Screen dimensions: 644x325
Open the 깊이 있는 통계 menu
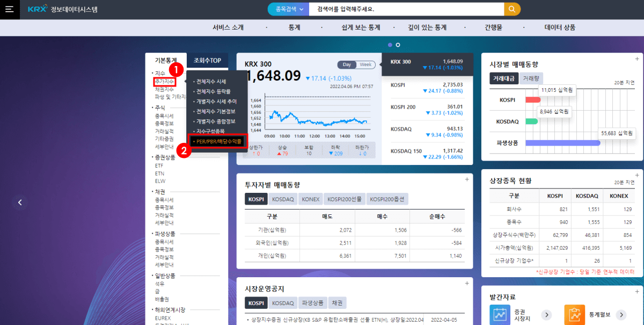428,27
